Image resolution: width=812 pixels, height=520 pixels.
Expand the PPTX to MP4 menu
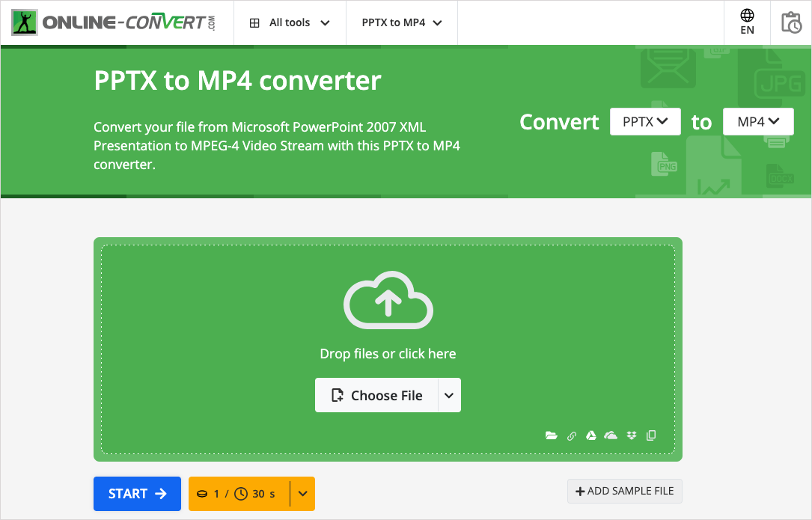(x=402, y=22)
